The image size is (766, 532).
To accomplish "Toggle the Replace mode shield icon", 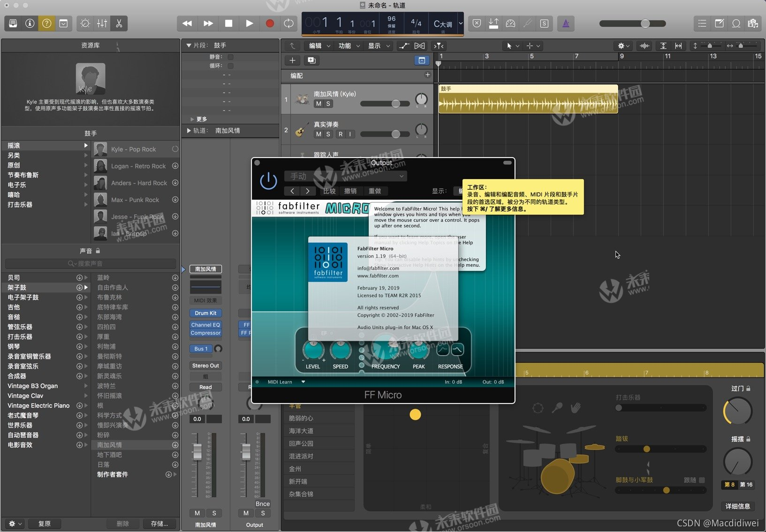I will click(477, 23).
